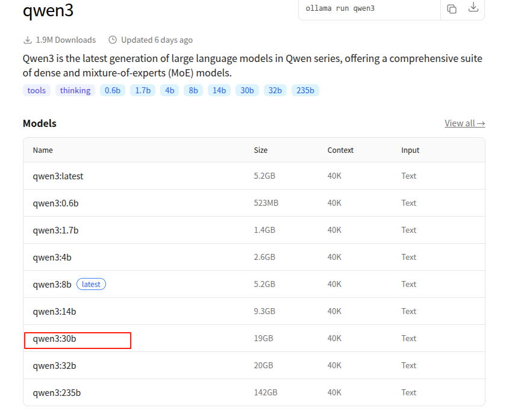Open the qwen3:14b model

(55, 312)
